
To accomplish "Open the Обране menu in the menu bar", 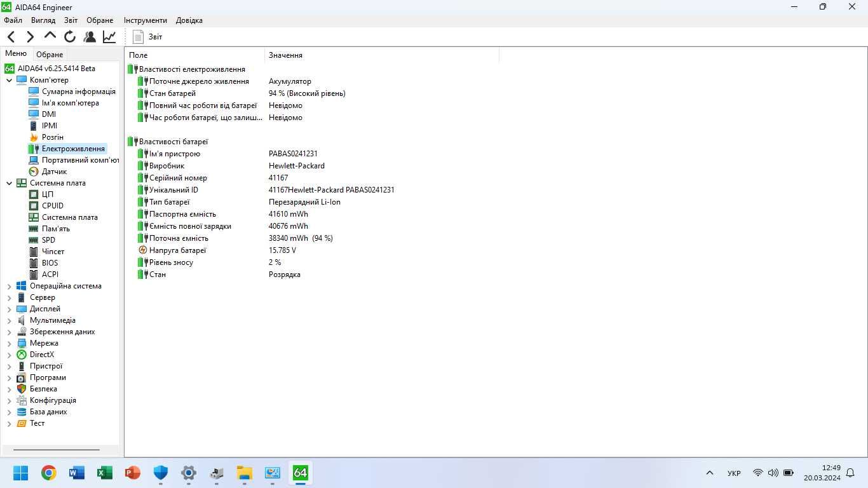I will click(x=100, y=20).
